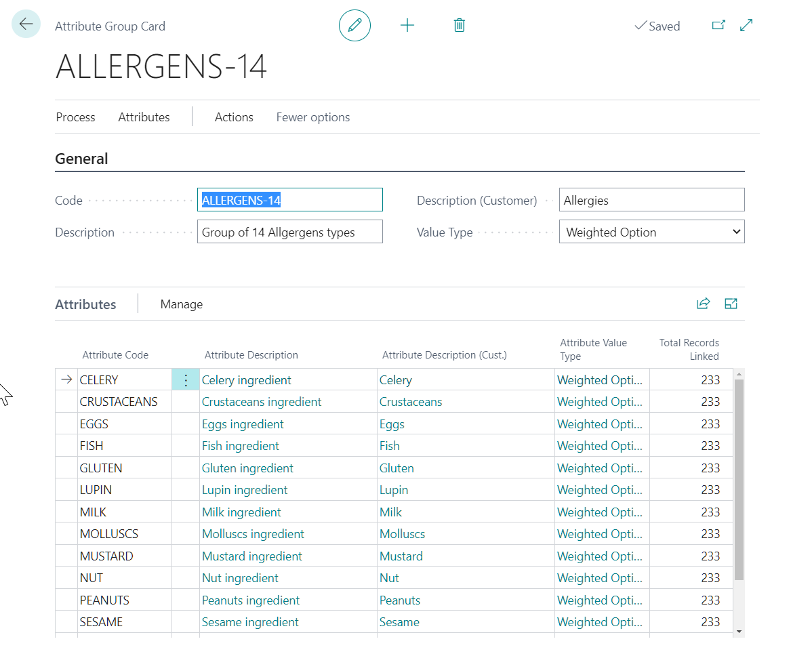The height and width of the screenshot is (656, 812).
Task: Click the Saved status indicator
Action: (657, 26)
